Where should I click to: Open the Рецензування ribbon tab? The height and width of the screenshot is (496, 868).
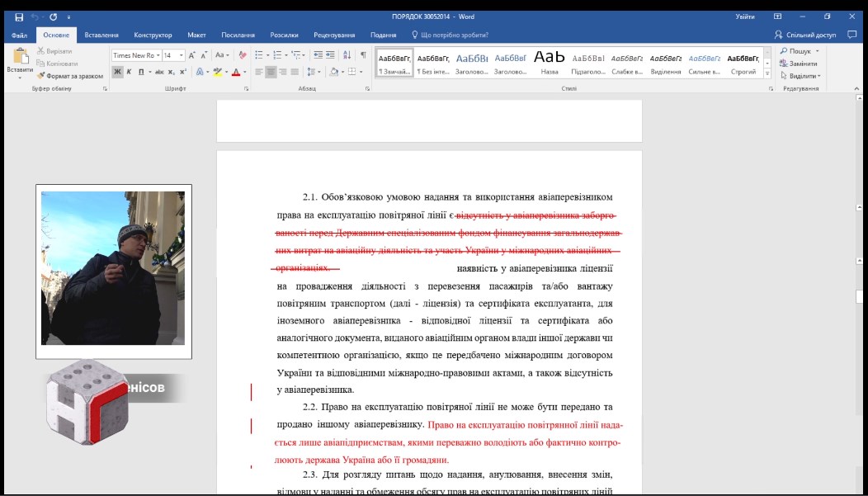pyautogui.click(x=334, y=35)
